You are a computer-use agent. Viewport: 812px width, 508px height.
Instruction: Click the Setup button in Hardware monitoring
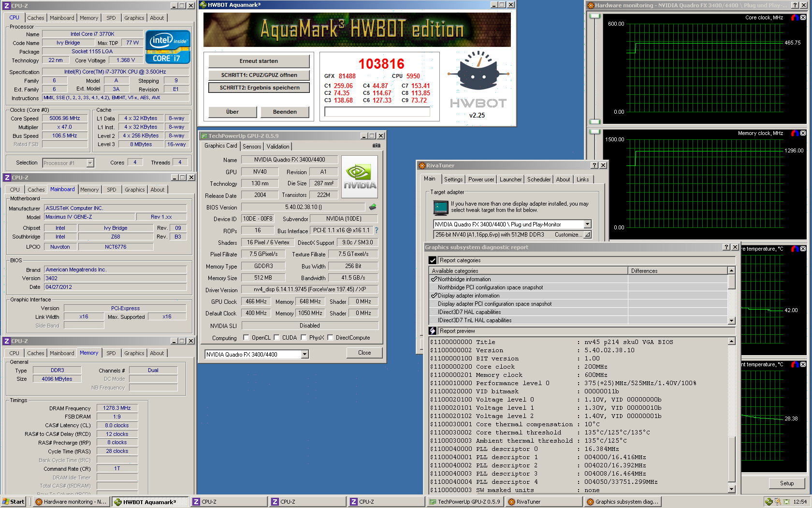tap(786, 483)
